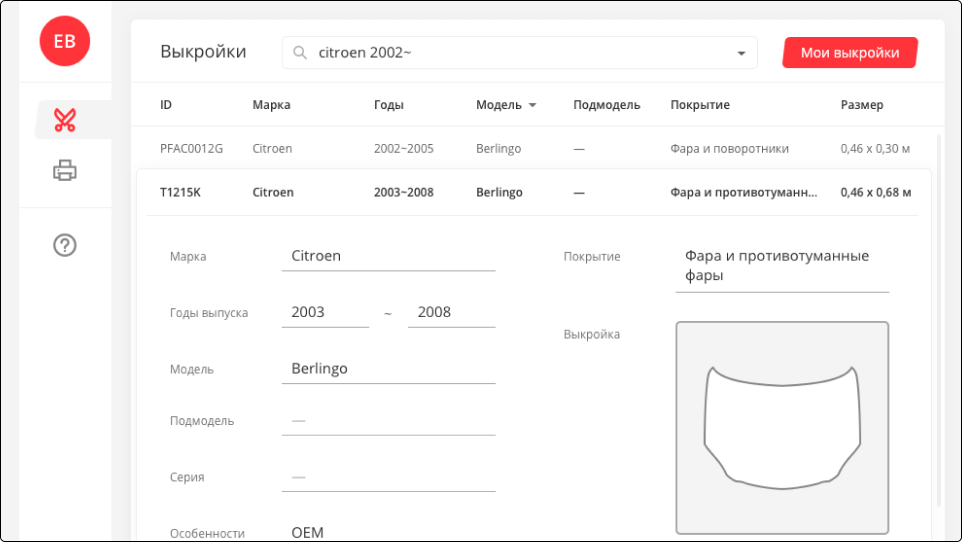
Task: Open the printer section in sidebar
Action: pyautogui.click(x=65, y=171)
